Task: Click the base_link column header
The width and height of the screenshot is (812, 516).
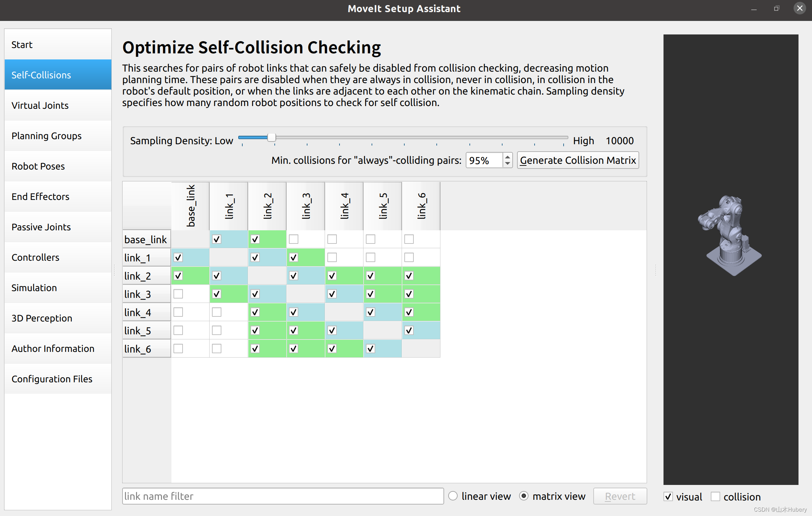Action: click(190, 206)
